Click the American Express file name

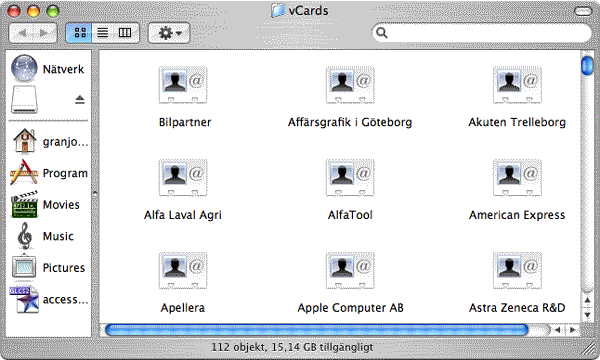tap(517, 215)
